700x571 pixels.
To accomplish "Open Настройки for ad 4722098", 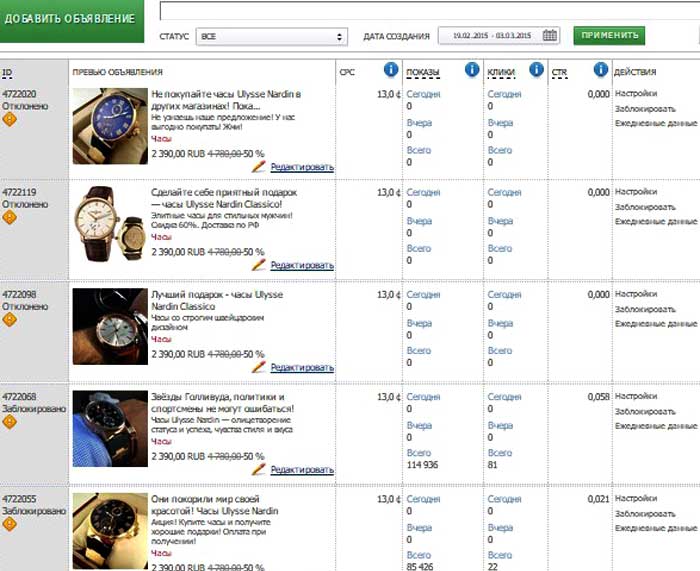I will (x=636, y=294).
